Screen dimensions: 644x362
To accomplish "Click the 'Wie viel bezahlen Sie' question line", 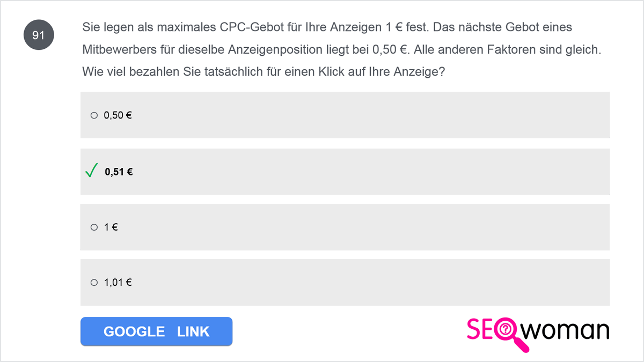I will [x=264, y=72].
